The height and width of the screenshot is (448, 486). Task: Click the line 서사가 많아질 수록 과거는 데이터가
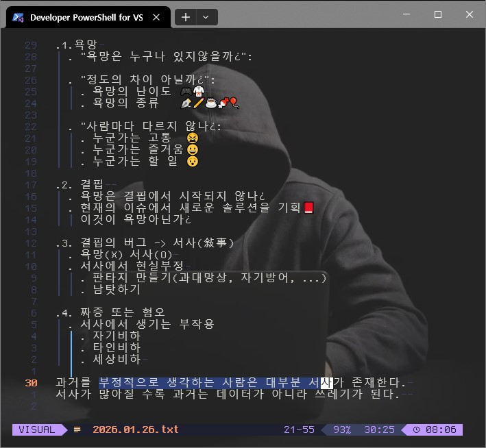(x=160, y=395)
